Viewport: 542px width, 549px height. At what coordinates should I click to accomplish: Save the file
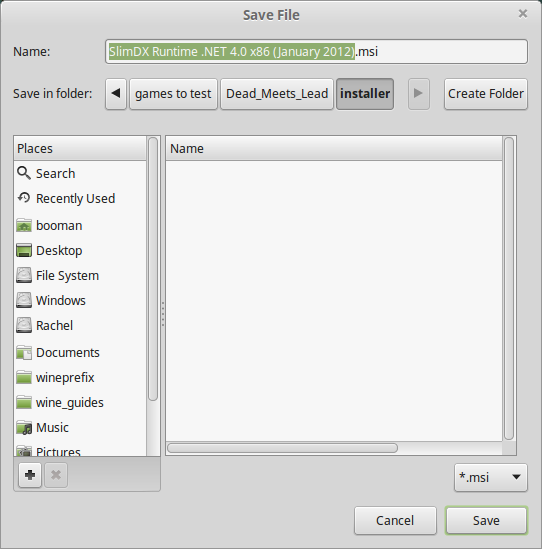pyautogui.click(x=486, y=520)
